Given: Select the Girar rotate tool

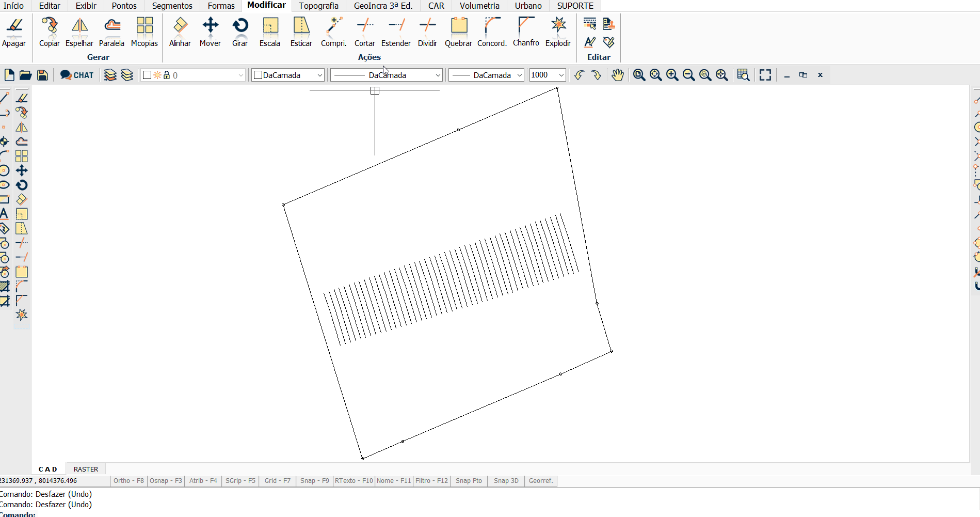Looking at the screenshot, I should click(x=240, y=32).
